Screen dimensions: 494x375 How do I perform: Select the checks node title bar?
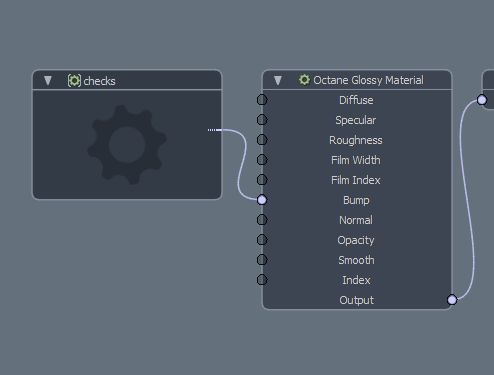127,80
